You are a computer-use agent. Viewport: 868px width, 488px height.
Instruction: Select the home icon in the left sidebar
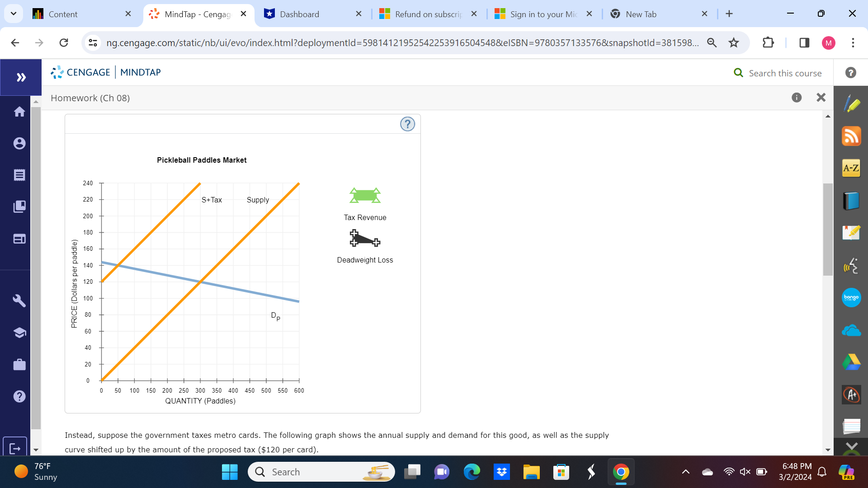(x=19, y=112)
